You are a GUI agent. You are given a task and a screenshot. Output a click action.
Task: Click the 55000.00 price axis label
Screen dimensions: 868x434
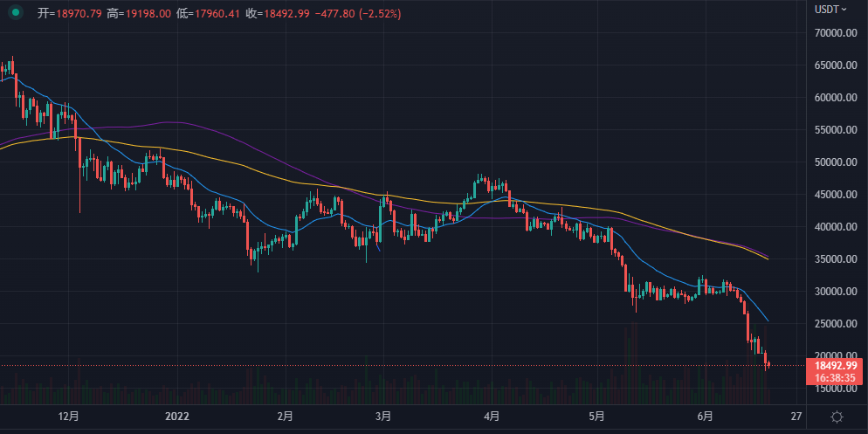click(836, 130)
